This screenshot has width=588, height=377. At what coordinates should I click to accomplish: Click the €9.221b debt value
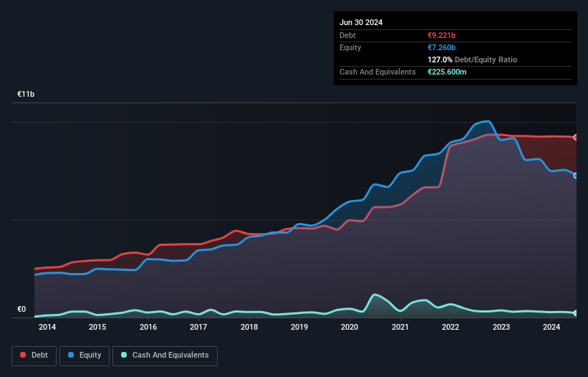[441, 35]
